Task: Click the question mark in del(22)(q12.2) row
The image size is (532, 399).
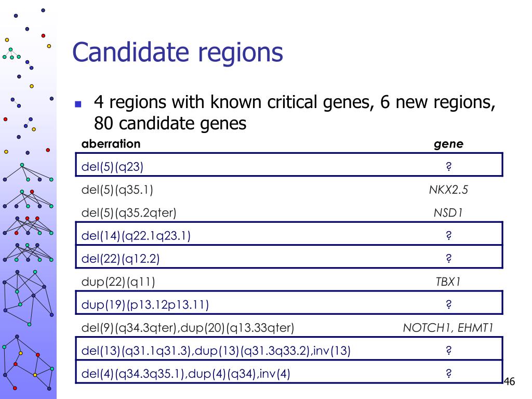Action: click(x=448, y=258)
